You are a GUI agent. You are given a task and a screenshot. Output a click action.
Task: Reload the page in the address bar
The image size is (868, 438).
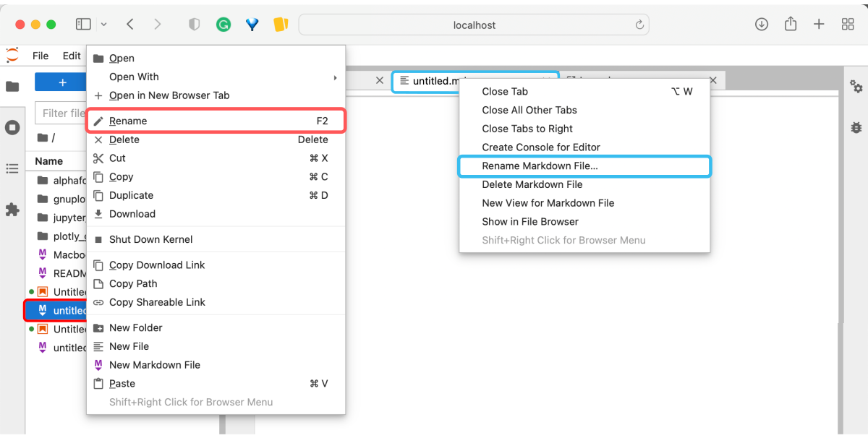[639, 25]
